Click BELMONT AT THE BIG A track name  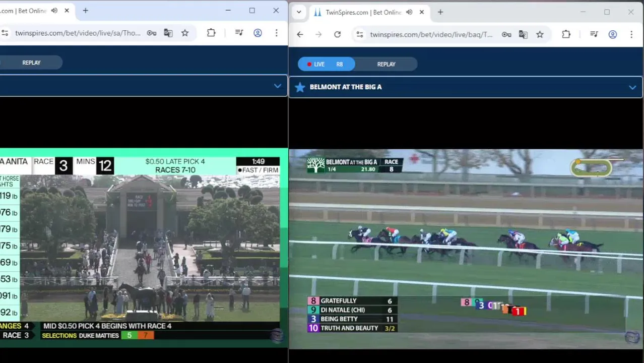tap(346, 87)
